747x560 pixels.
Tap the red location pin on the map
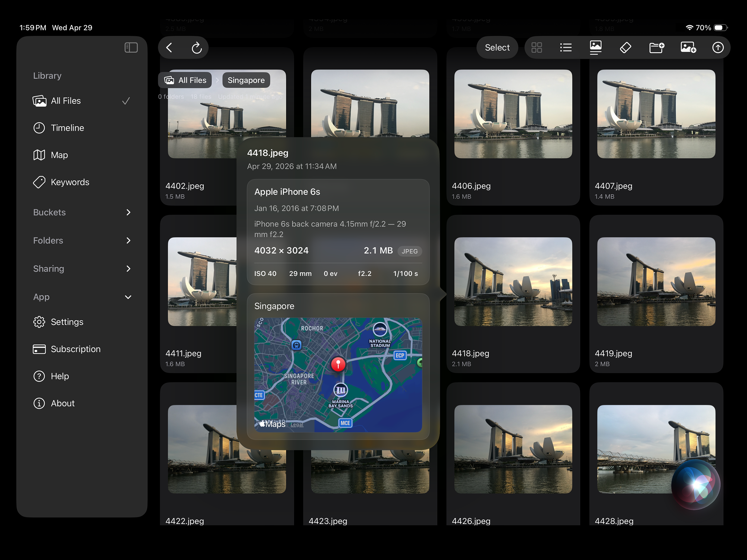(x=338, y=364)
